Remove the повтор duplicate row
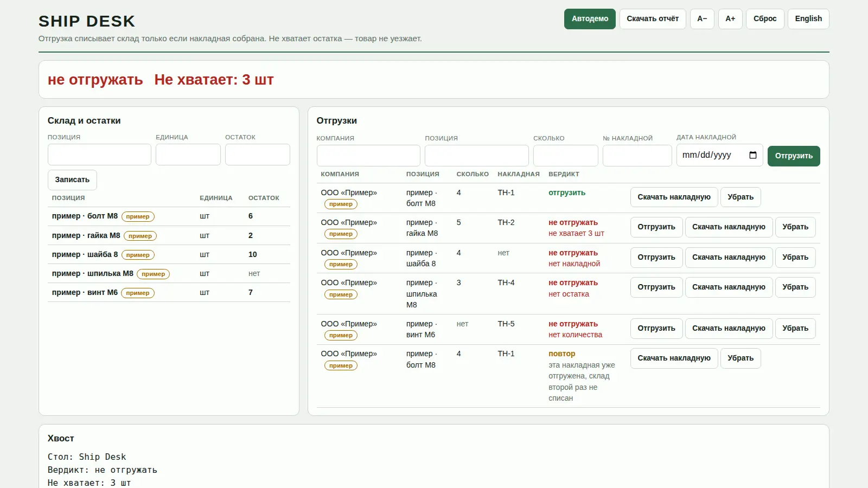868x488 pixels. pyautogui.click(x=741, y=358)
